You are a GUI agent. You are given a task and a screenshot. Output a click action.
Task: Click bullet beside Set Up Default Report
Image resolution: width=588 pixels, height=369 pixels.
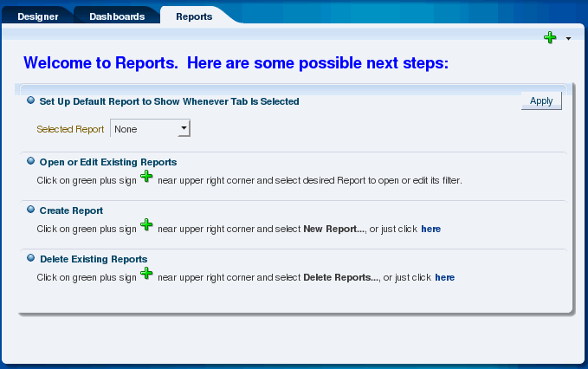click(31, 100)
